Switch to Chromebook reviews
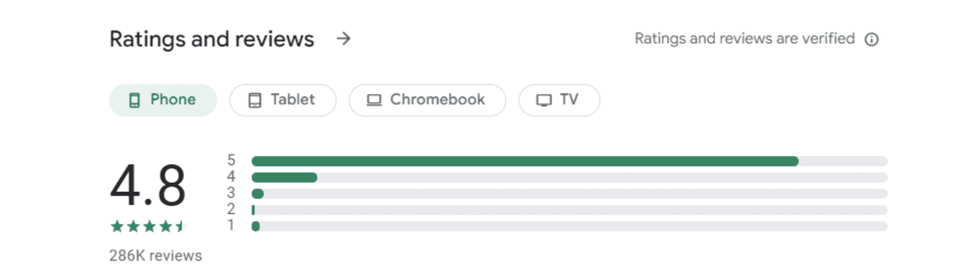The height and width of the screenshot is (280, 980). (427, 100)
